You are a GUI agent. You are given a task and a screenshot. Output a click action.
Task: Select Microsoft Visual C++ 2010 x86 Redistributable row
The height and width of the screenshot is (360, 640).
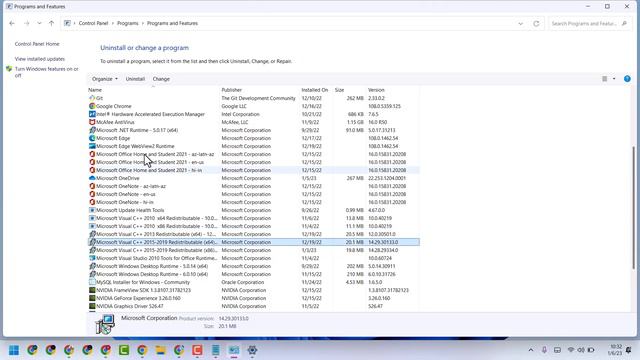253,226
